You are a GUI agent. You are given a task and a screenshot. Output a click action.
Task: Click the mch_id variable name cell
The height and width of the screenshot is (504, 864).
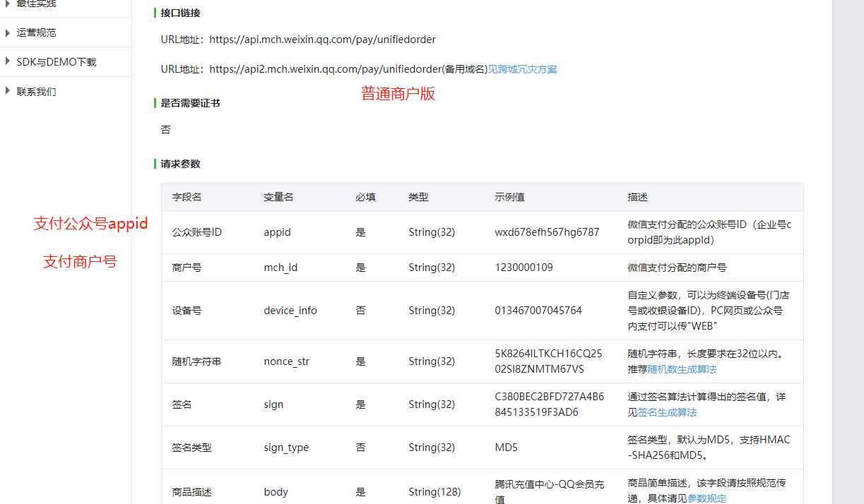(x=280, y=268)
